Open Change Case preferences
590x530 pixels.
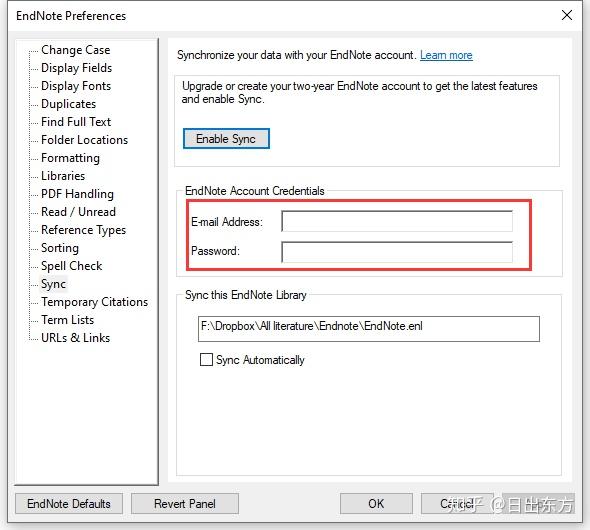point(76,50)
